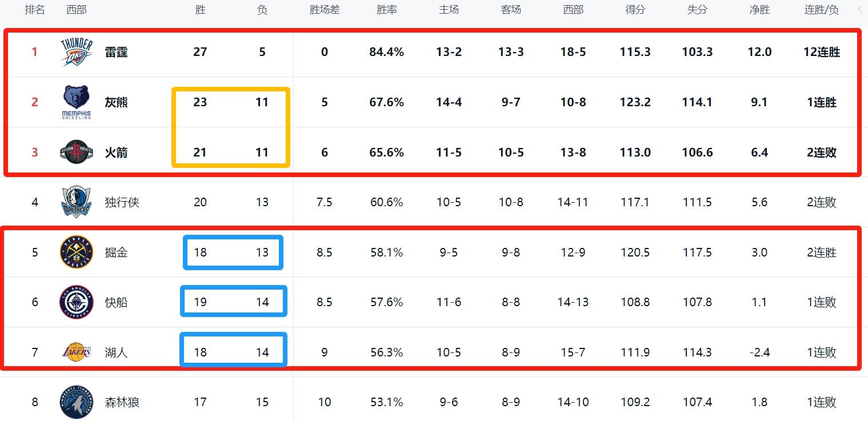
Task: Click the Lakers team logo
Action: pyautogui.click(x=76, y=352)
